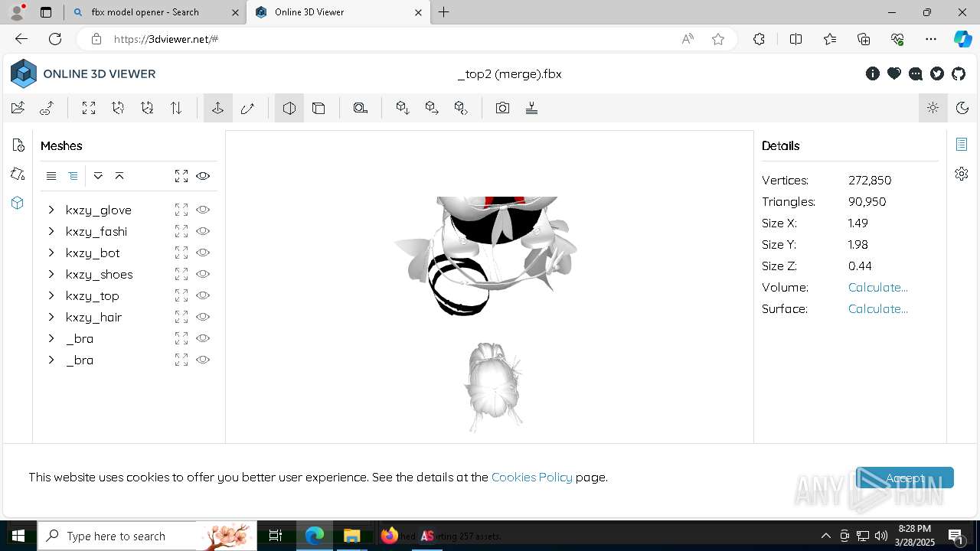The image size is (980, 551).
Task: Open the Settings gear panel
Action: (x=962, y=174)
